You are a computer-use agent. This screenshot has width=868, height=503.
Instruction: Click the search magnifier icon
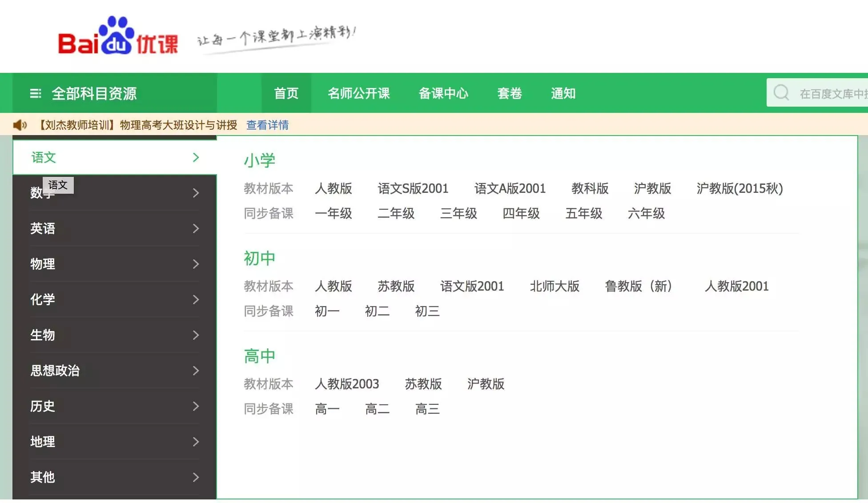[781, 93]
